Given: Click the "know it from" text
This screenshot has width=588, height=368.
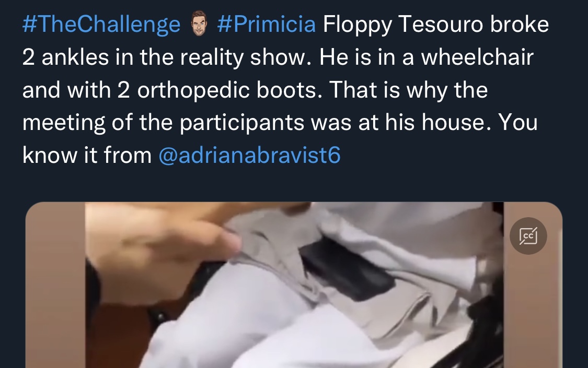Looking at the screenshot, I should pyautogui.click(x=87, y=155).
